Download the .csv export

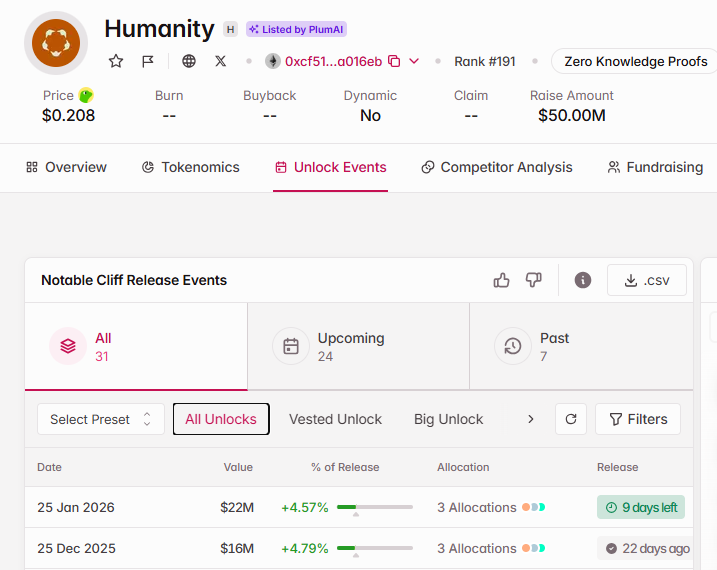(647, 280)
